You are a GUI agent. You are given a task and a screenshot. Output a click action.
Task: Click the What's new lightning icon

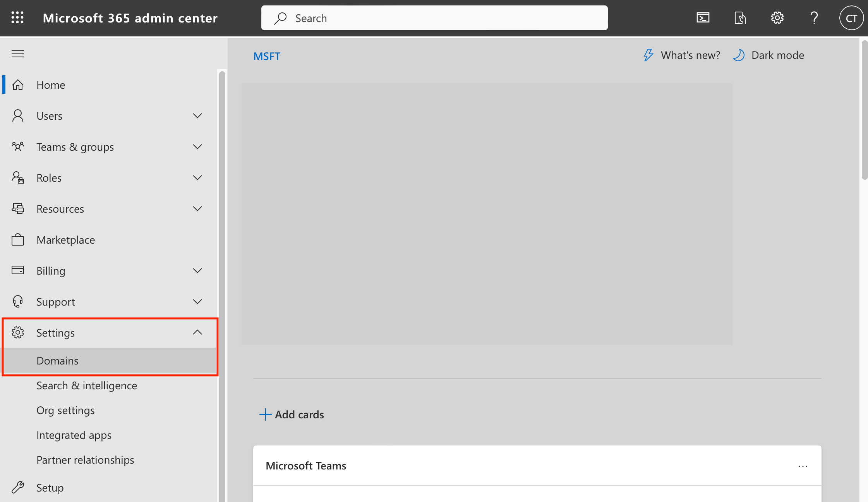648,55
